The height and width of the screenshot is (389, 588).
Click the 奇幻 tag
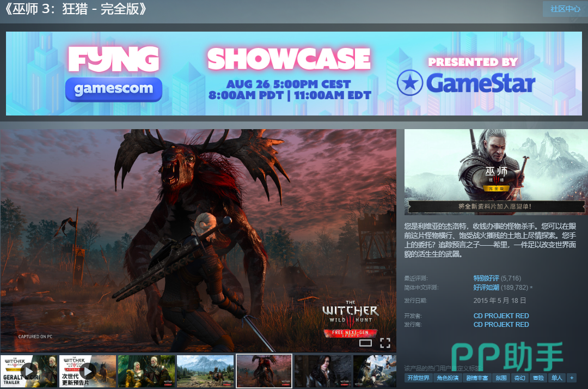click(x=520, y=378)
